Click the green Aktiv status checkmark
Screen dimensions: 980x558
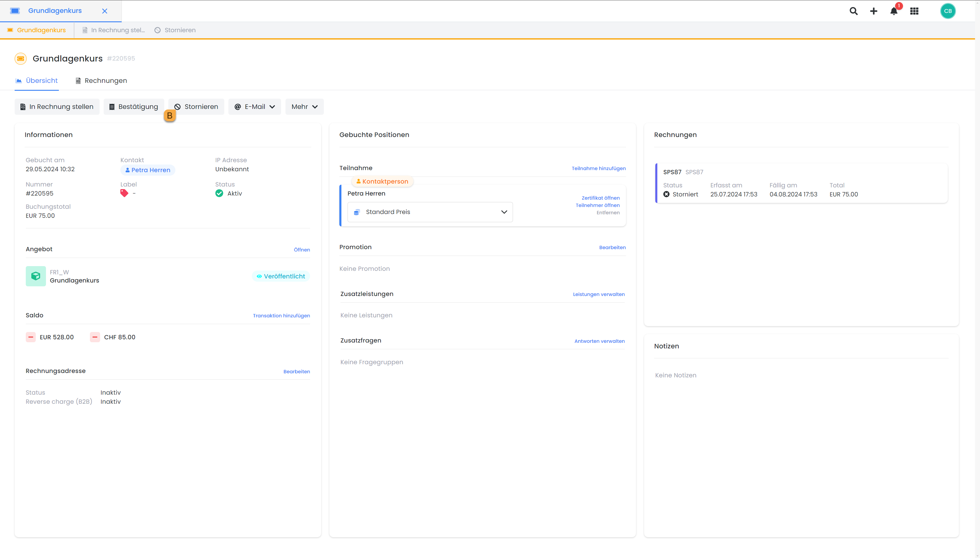[x=219, y=194]
